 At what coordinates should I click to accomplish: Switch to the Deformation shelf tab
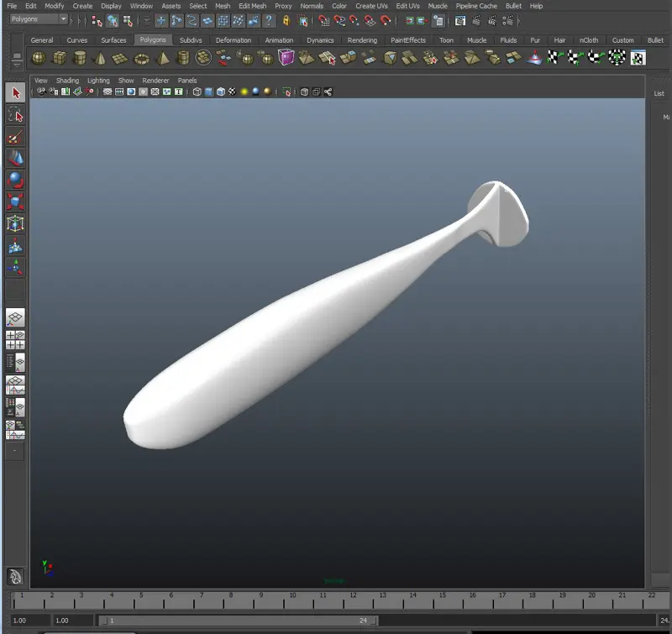click(x=234, y=40)
